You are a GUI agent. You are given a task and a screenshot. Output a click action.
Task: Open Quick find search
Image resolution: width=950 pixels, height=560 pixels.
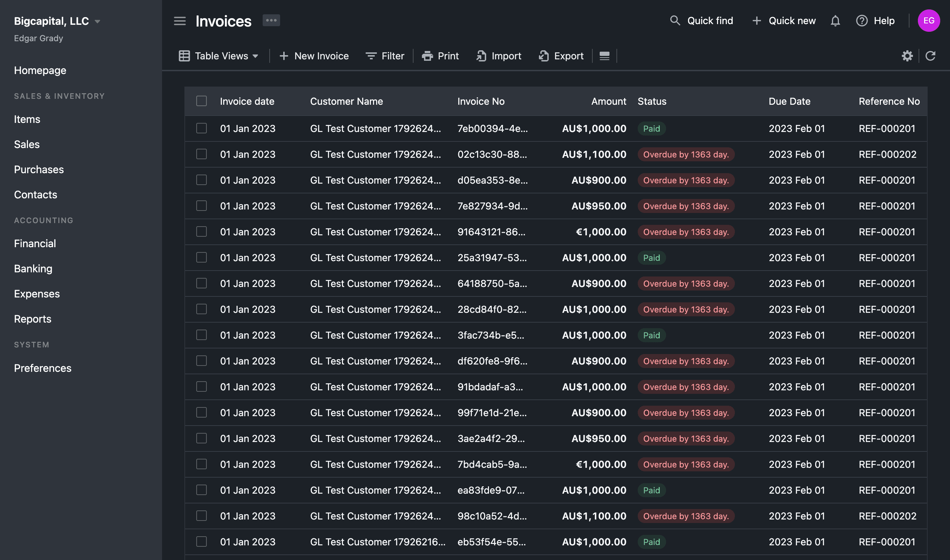(701, 21)
